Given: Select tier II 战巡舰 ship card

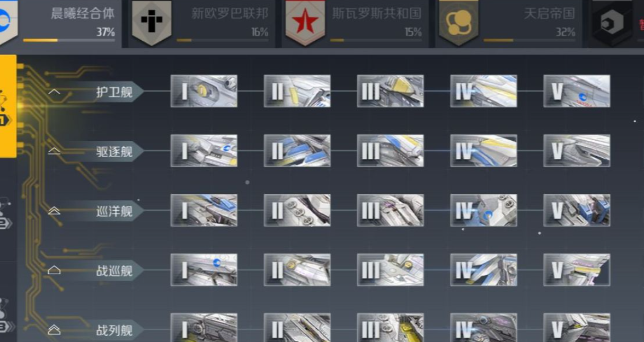Looking at the screenshot, I should pyautogui.click(x=297, y=270).
